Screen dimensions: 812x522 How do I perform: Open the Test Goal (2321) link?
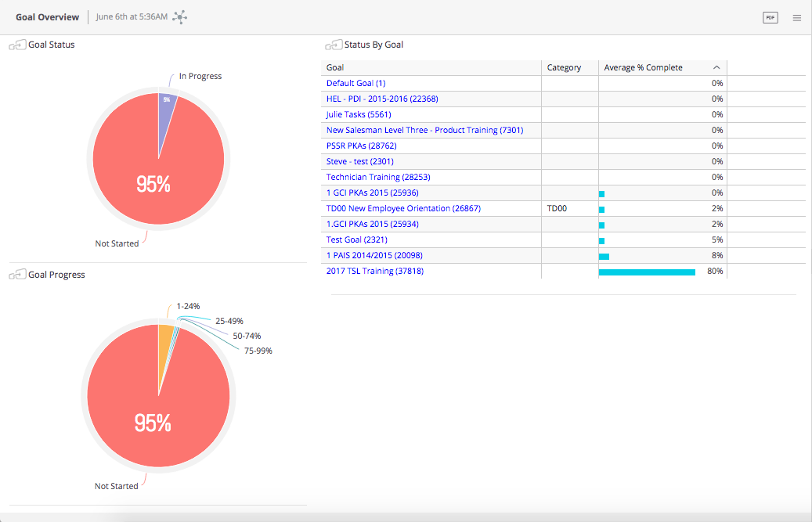pos(356,239)
